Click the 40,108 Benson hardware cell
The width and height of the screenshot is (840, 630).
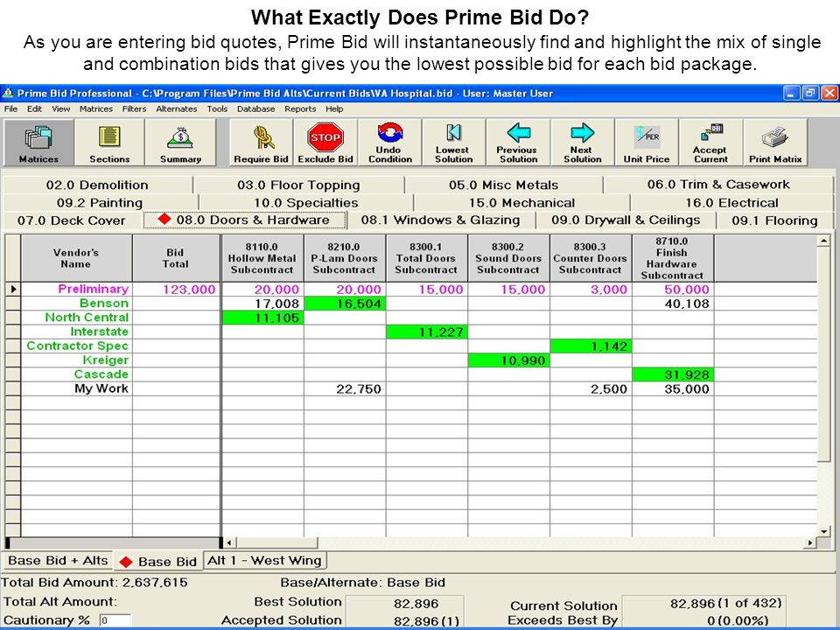click(672, 304)
